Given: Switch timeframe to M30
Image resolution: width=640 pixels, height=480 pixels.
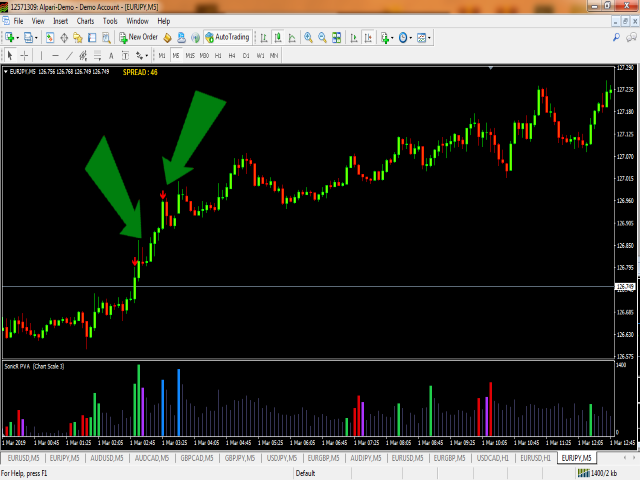Looking at the screenshot, I should [x=204, y=56].
